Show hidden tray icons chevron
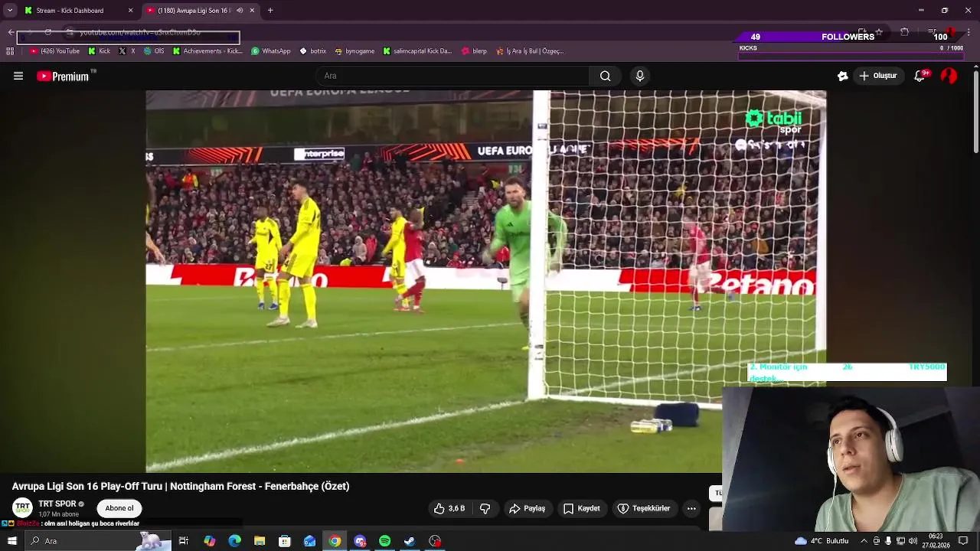This screenshot has width=980, height=551. (x=864, y=541)
